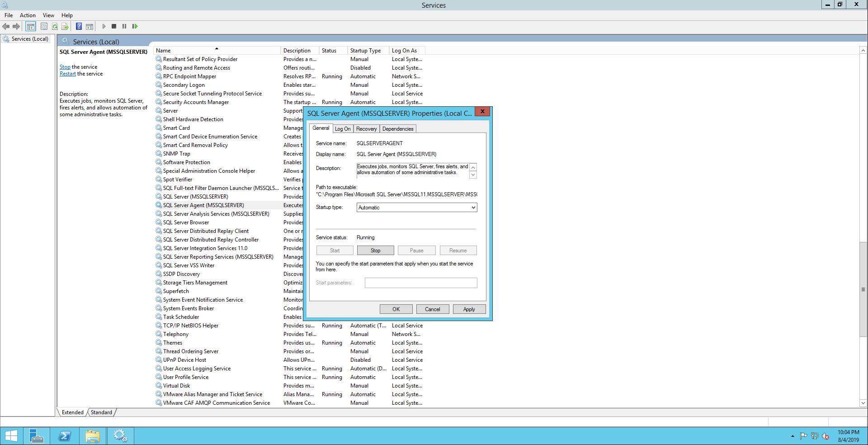Click the Restart the service link
This screenshot has height=445, width=868.
[68, 74]
